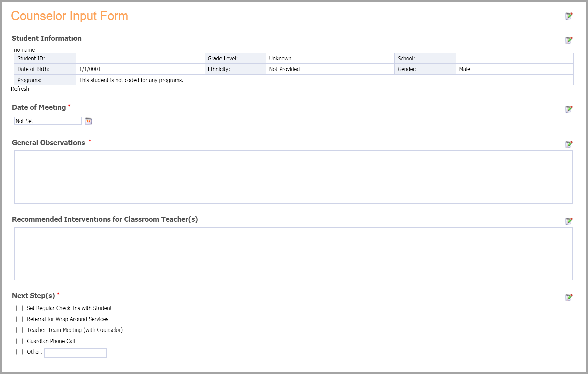Screen dimensions: 588x374
Task: Click the 'School:' label cell
Action: (425, 58)
